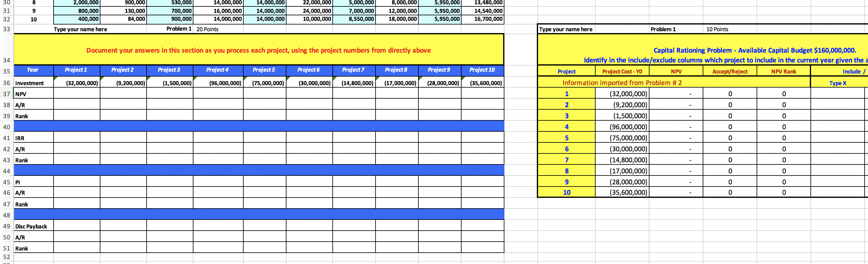Viewport: 868px width, 264px height.
Task: Select the PI cell under Project 1
Action: [77, 181]
